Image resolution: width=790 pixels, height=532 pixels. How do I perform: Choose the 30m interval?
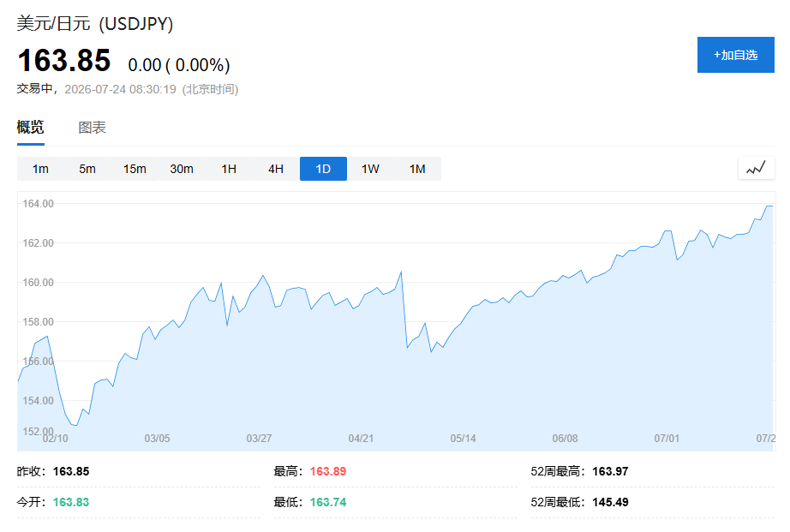(182, 169)
